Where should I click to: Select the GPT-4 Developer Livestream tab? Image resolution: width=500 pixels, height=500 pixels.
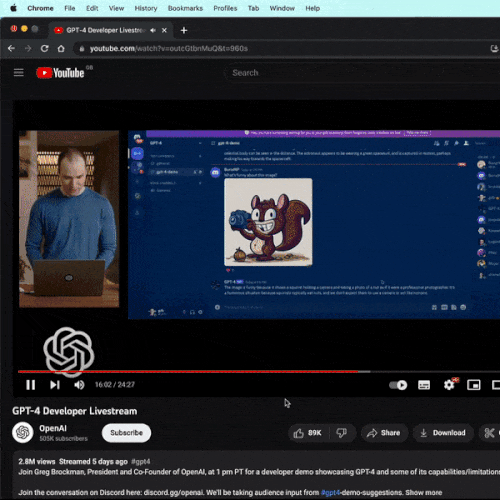pyautogui.click(x=110, y=30)
